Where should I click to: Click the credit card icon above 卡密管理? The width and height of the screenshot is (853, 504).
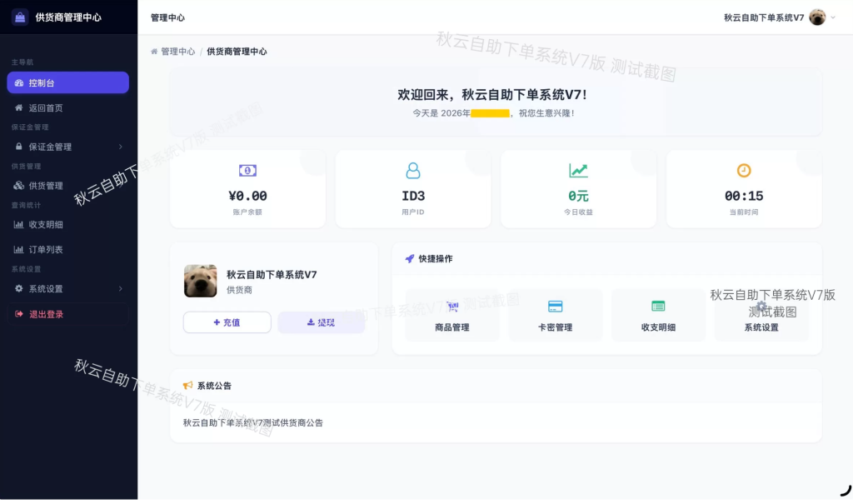555,307
